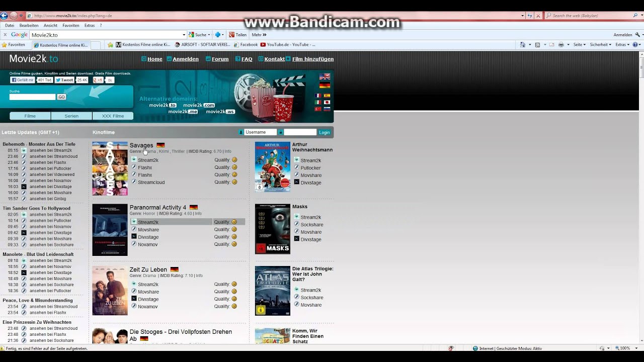Click the help question mark icon
Image resolution: width=644 pixels, height=362 pixels.
635,45
